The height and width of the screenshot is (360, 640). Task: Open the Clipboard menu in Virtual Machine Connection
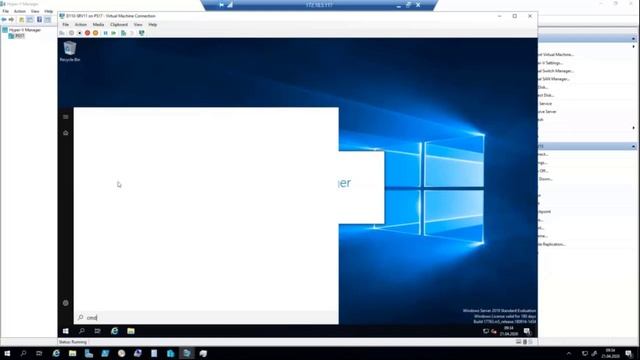pos(119,24)
